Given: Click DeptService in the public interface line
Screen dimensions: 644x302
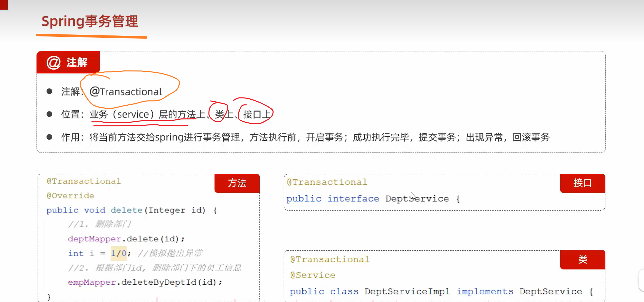Looking at the screenshot, I should [417, 199].
